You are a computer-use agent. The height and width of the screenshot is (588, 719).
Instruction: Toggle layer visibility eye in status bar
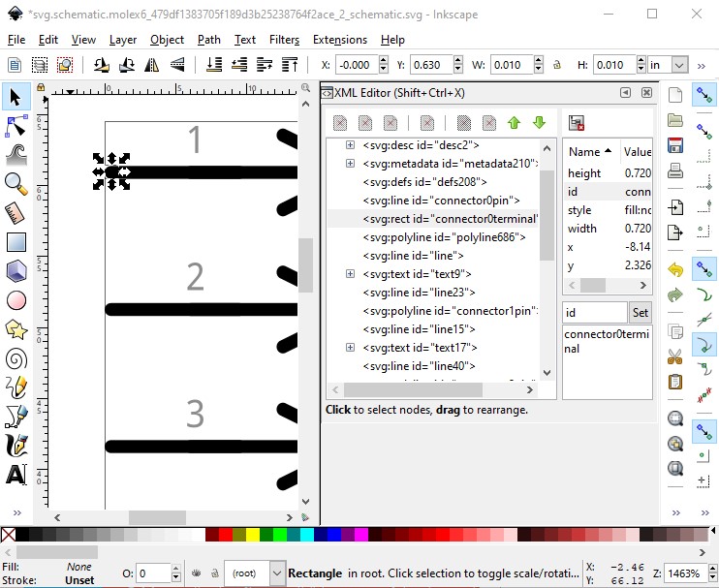click(197, 573)
